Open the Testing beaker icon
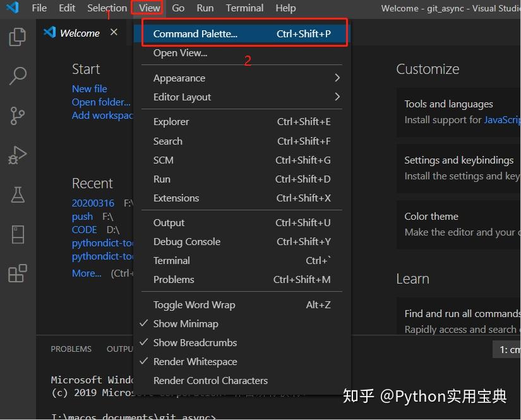 (17, 195)
